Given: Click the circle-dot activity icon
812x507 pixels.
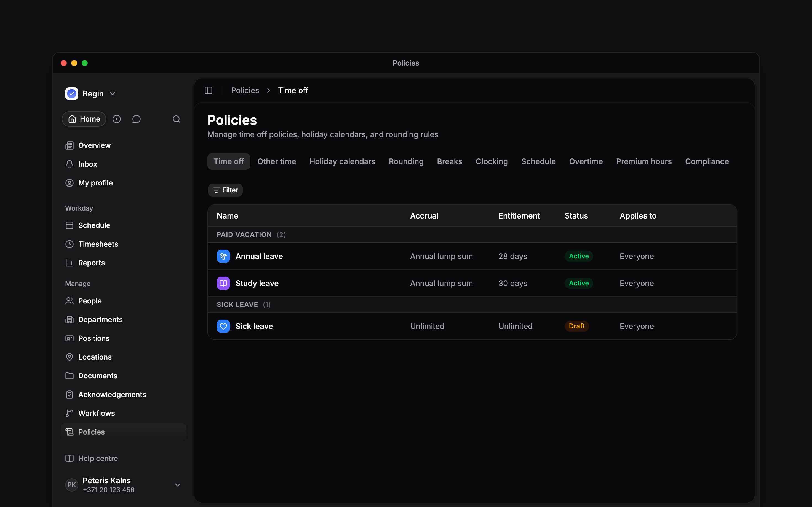Looking at the screenshot, I should (x=116, y=119).
